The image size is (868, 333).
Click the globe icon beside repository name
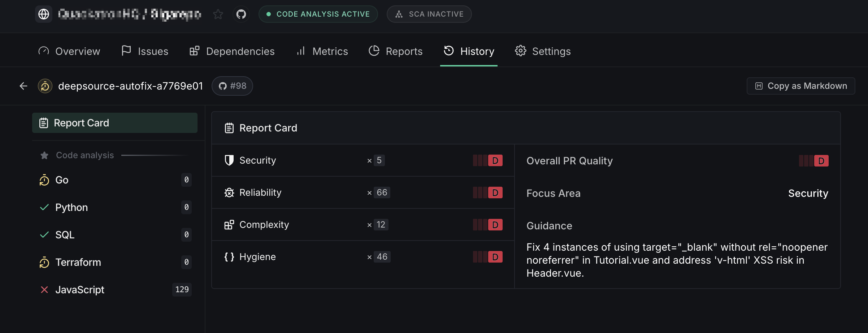click(x=44, y=14)
